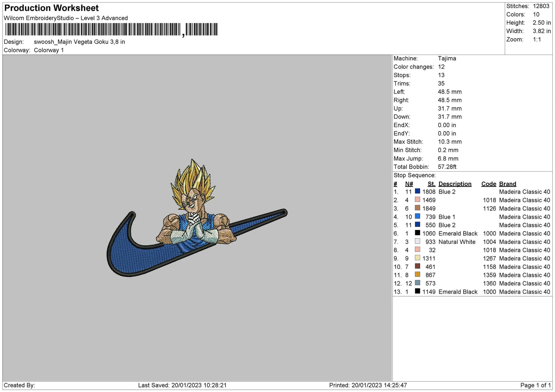The height and width of the screenshot is (392, 555).
Task: Click the Vegeta swoosh embroidery design preview
Action: pyautogui.click(x=197, y=218)
